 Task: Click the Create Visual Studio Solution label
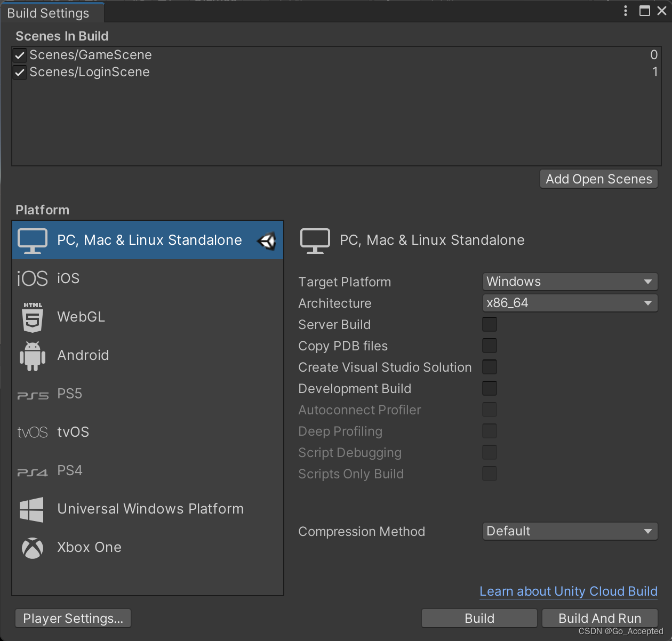click(x=385, y=367)
